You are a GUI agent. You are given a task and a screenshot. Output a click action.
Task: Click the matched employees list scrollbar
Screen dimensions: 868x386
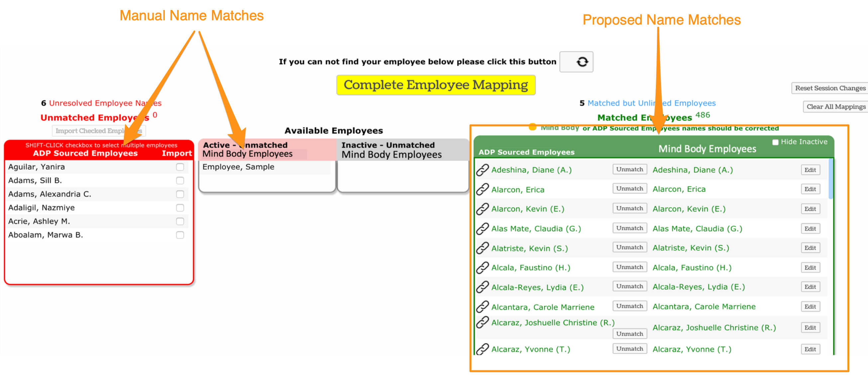point(830,178)
